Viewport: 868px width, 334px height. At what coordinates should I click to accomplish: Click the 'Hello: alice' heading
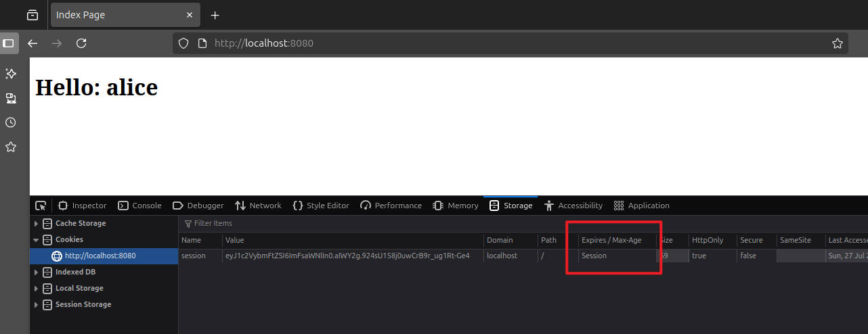[96, 87]
